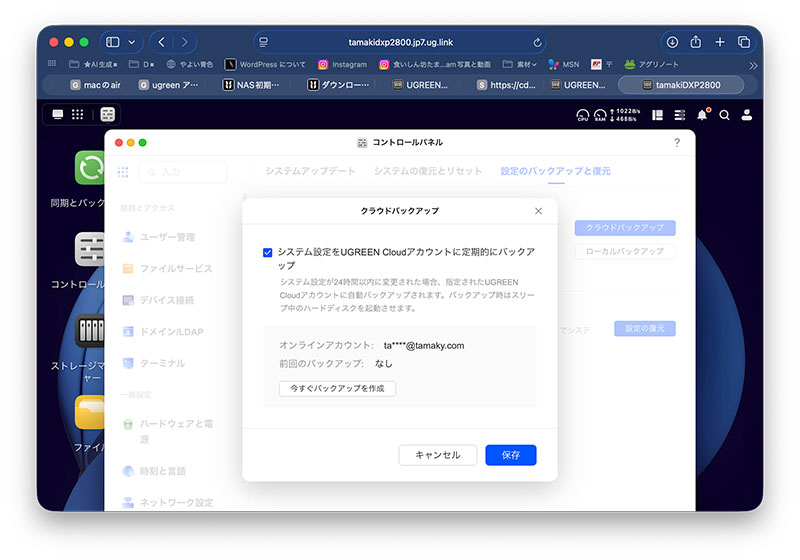Click the 今すぐバックアップを作成 button
This screenshot has width=800, height=560.
coord(337,388)
